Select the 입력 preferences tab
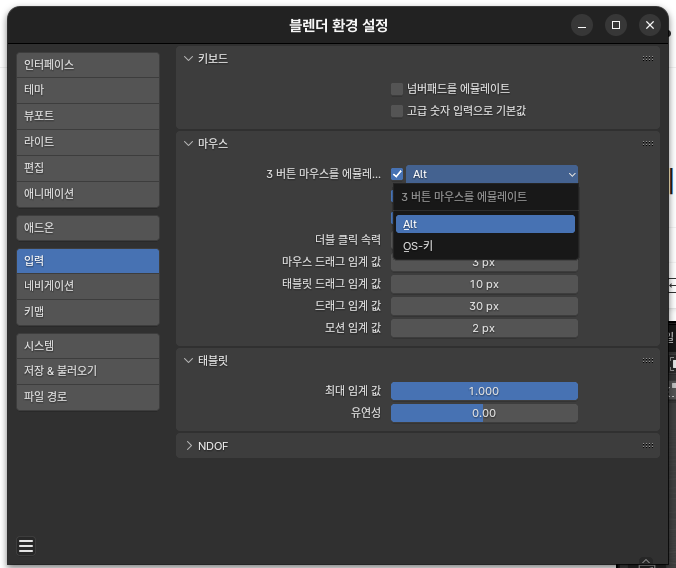The width and height of the screenshot is (676, 568). point(88,261)
